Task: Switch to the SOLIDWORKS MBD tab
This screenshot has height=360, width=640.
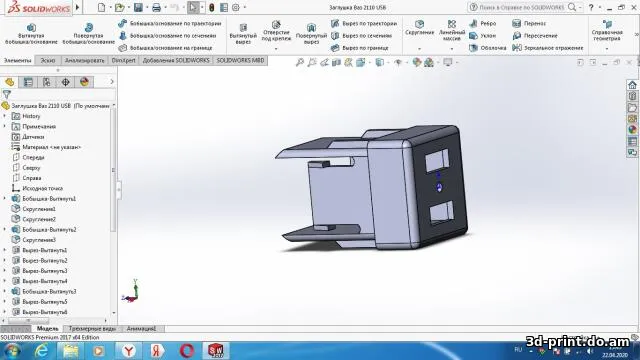Action: point(240,60)
